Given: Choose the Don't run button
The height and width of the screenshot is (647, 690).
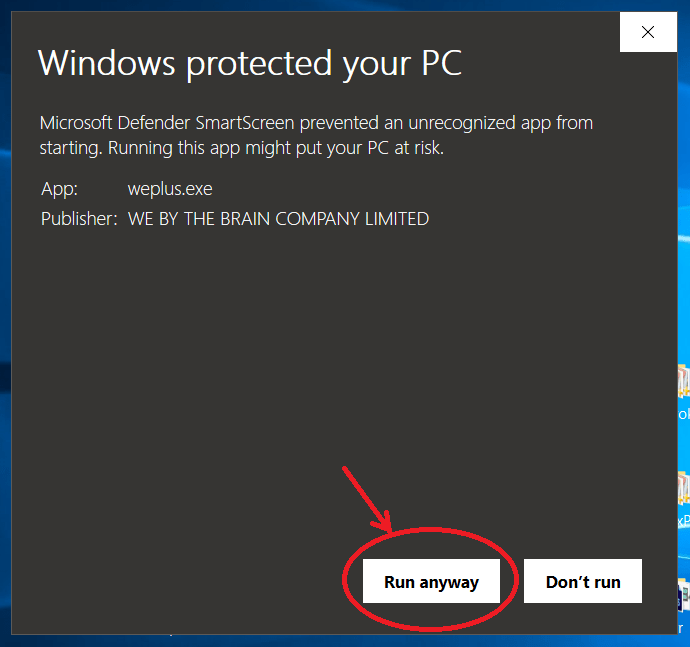Looking at the screenshot, I should point(583,581).
